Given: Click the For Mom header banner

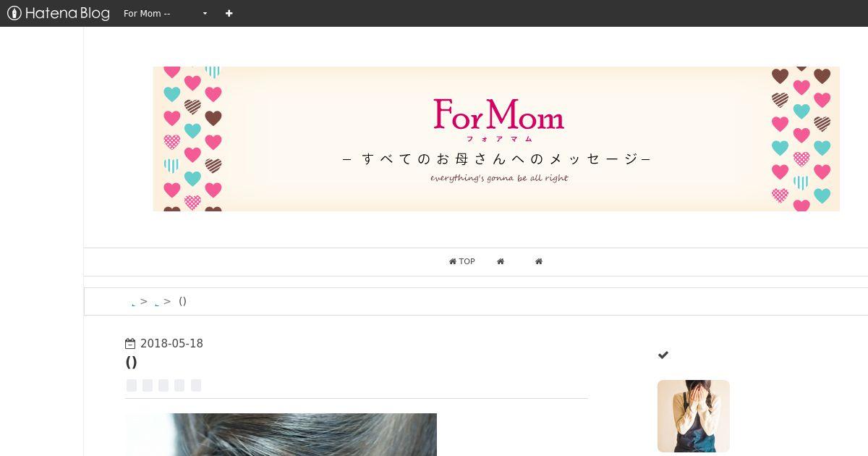Looking at the screenshot, I should click(496, 139).
